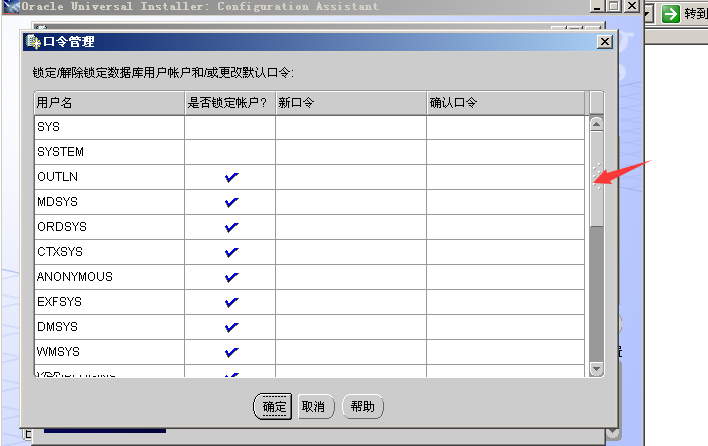Screen dimensions: 708x446
Task: Click confirm password field for SYS
Action: click(x=505, y=127)
